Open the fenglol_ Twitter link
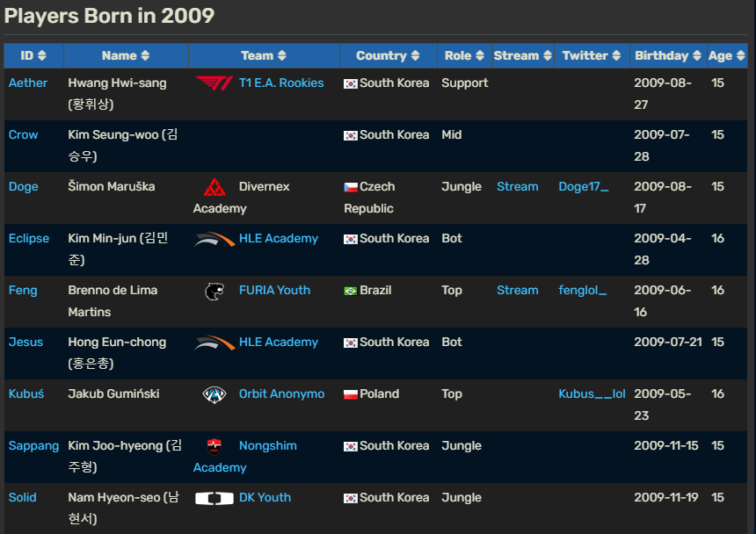This screenshot has height=534, width=756. click(583, 291)
